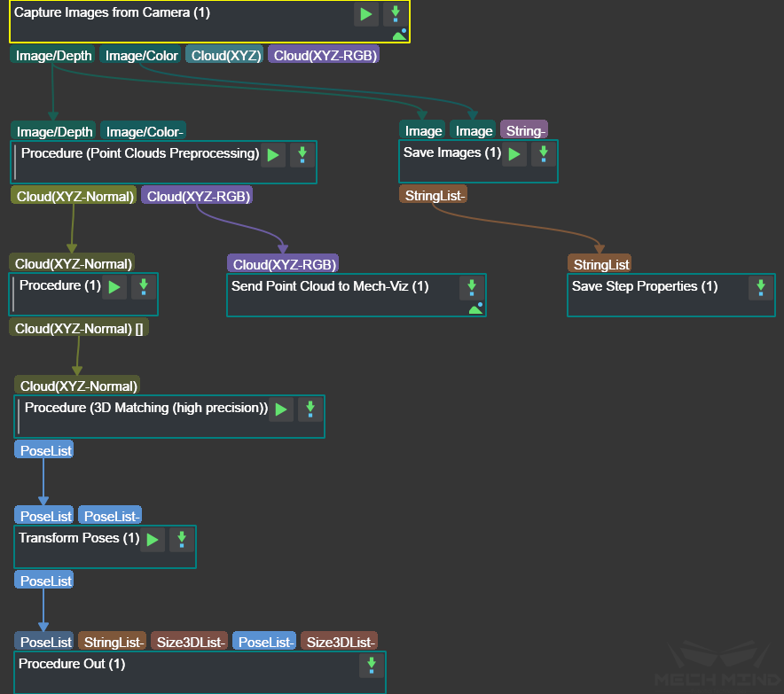This screenshot has height=694, width=784.
Task: Select Image/Depth output port under Capture Images
Action: coord(53,55)
